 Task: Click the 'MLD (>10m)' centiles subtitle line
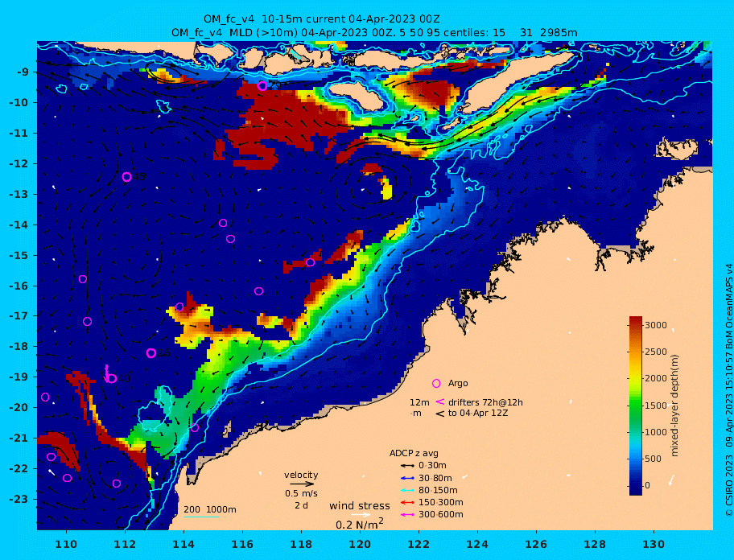click(374, 33)
